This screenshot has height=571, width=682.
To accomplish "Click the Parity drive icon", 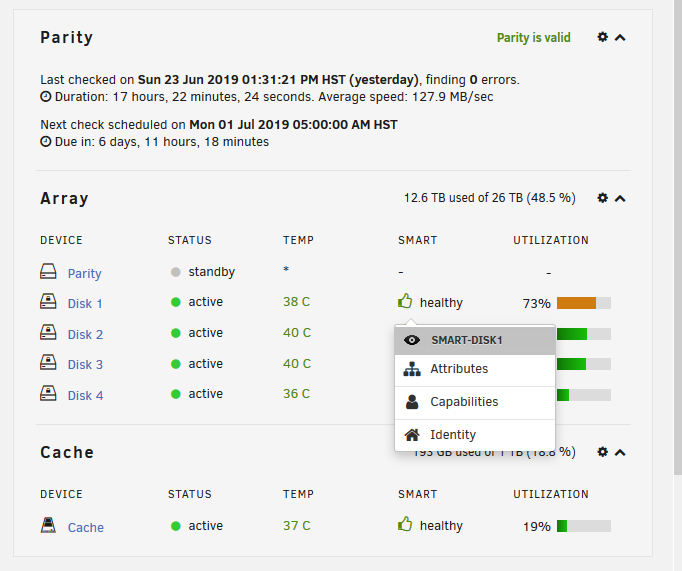I will (48, 271).
